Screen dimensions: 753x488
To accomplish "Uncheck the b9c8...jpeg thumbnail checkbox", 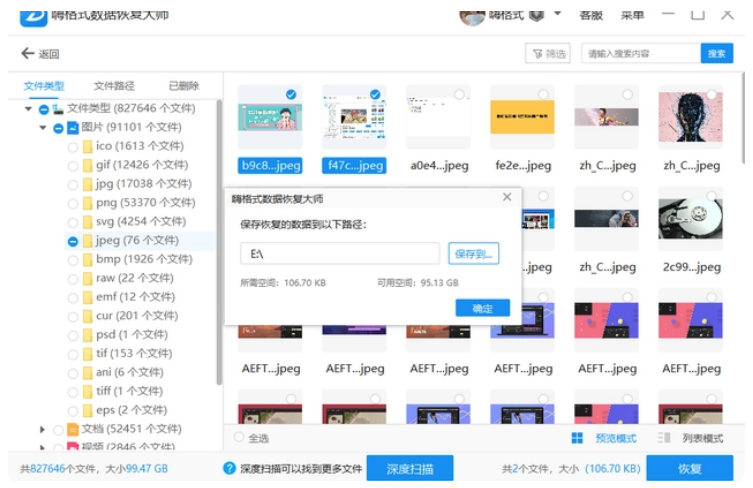I will [291, 94].
